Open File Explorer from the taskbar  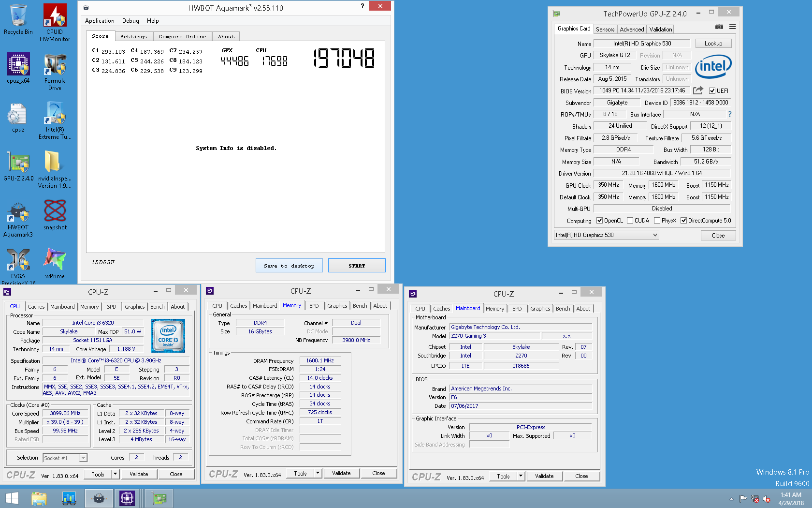39,498
